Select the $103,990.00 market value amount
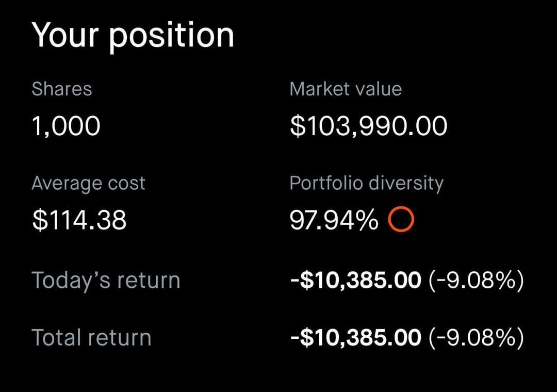 point(368,126)
